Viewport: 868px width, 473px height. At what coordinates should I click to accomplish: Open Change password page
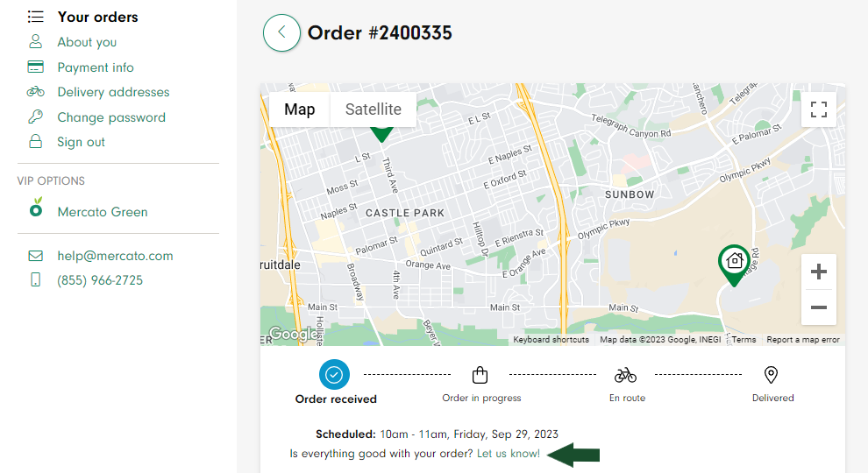coord(111,117)
